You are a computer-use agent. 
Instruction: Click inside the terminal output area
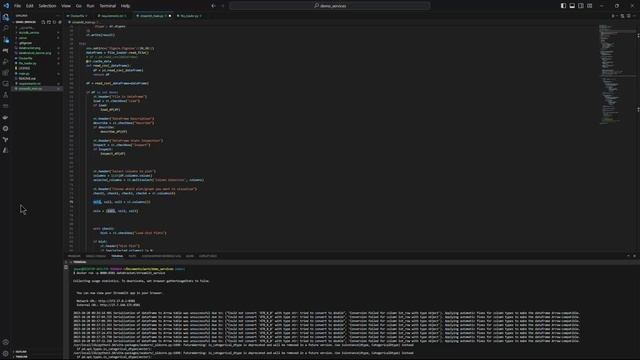point(351,312)
